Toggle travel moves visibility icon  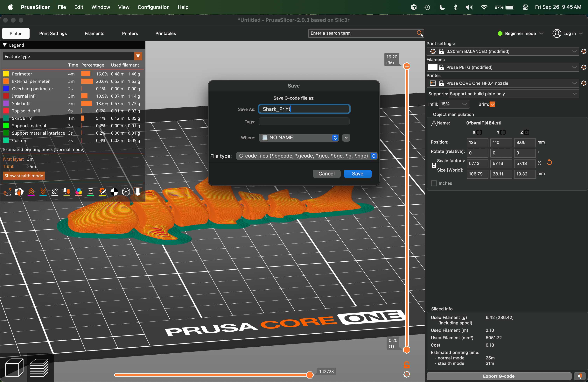[7, 192]
